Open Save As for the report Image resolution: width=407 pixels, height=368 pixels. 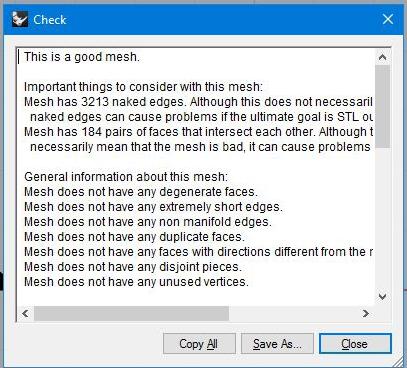(x=277, y=344)
